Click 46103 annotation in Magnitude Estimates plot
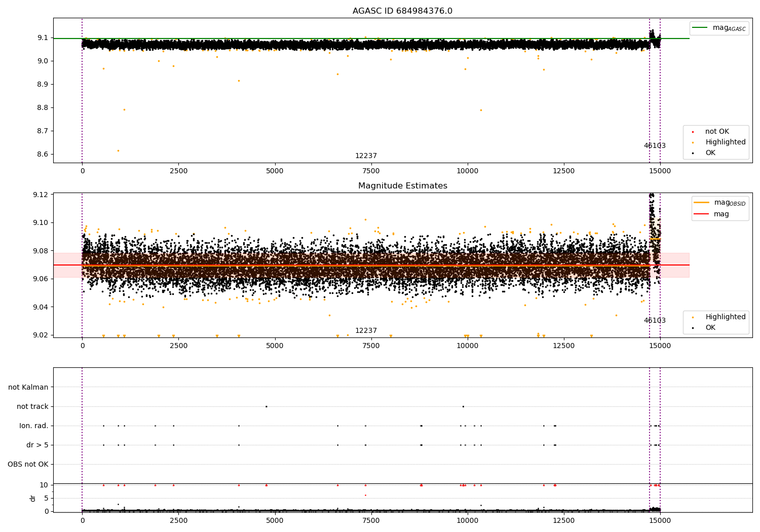Screen dimensions: 760x532 click(655, 321)
